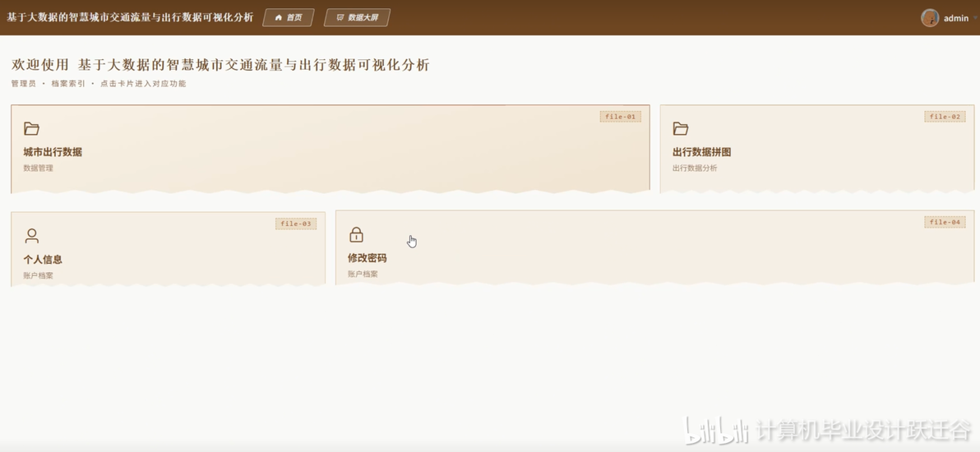Click the 出行数据拼图 folder icon

(681, 129)
